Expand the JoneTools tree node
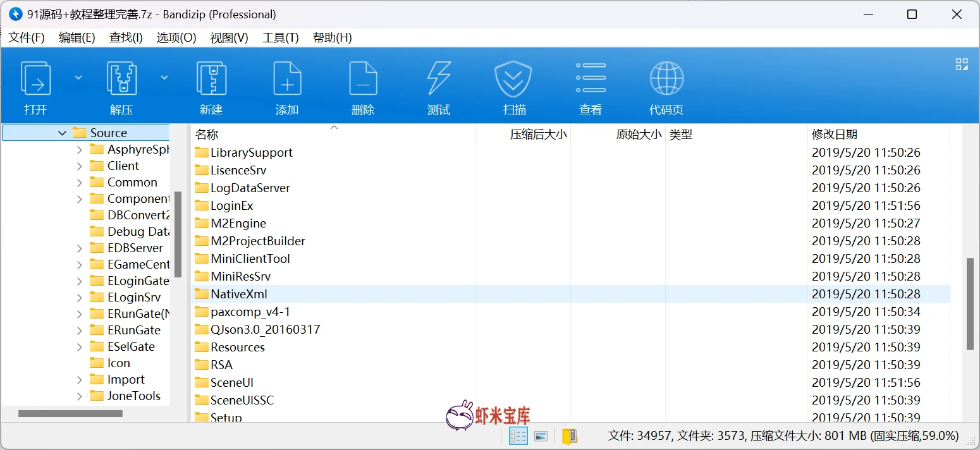 coord(79,396)
